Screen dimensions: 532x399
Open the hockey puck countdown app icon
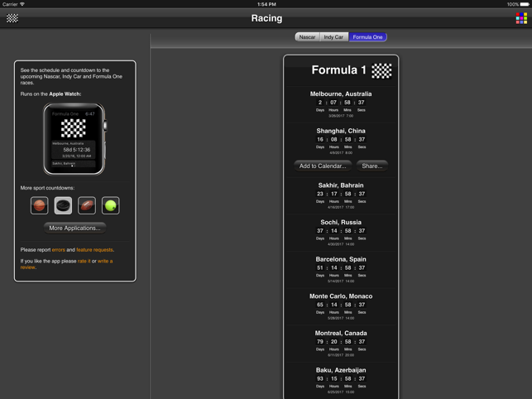[63, 205]
